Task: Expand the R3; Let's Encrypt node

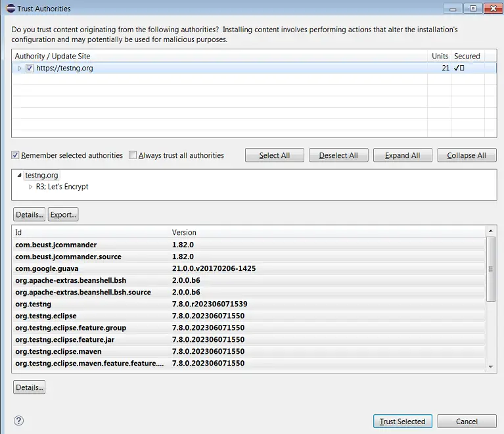Action: (x=30, y=187)
